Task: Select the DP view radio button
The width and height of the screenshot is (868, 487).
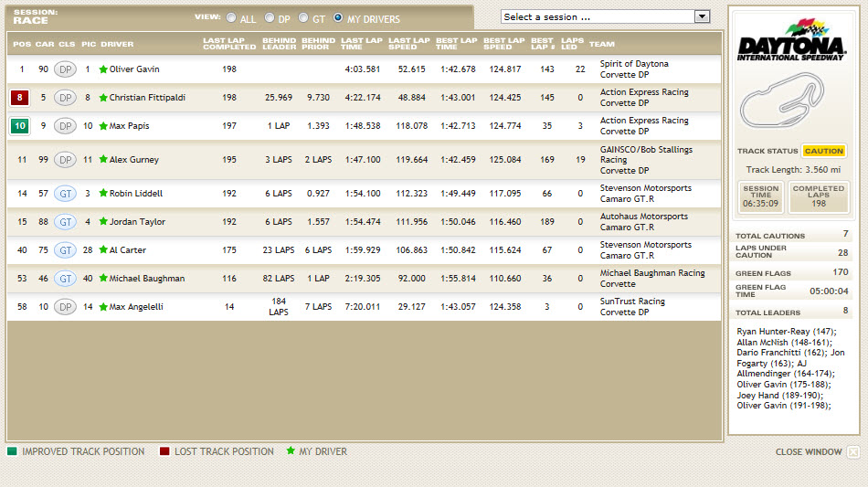Action: pos(270,17)
